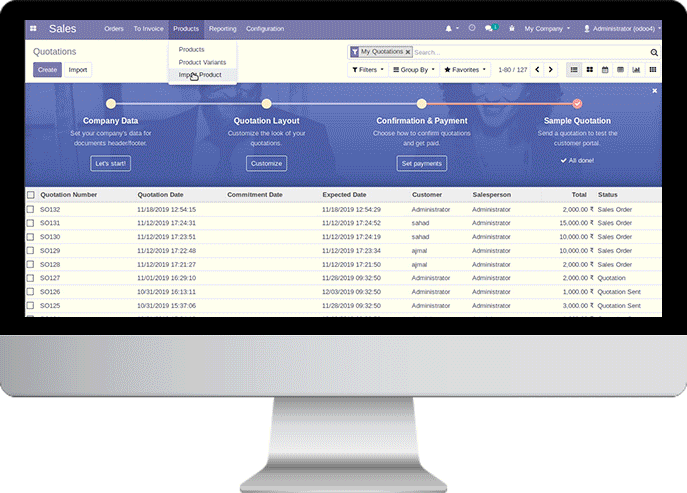687x493 pixels.
Task: Open customer sahad in row SO131
Action: 420,223
